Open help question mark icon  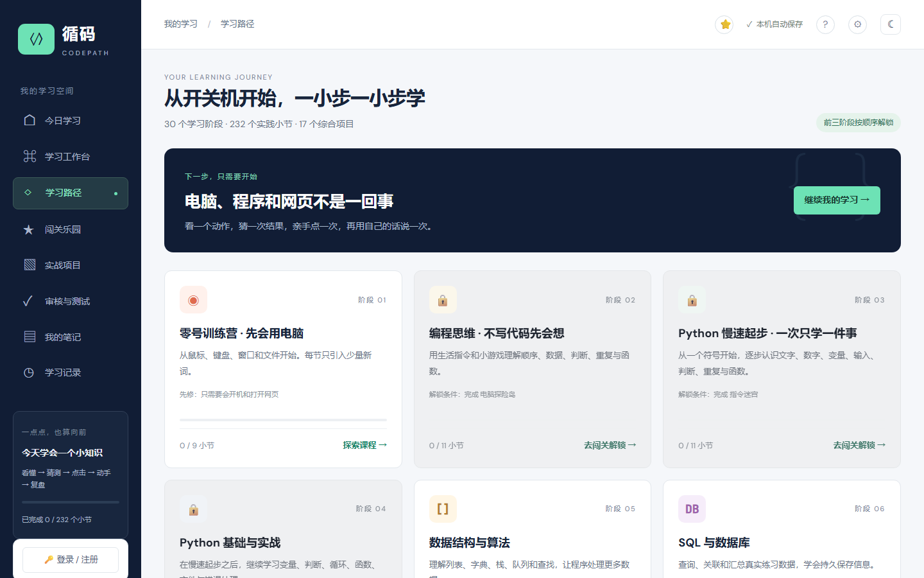pos(825,24)
